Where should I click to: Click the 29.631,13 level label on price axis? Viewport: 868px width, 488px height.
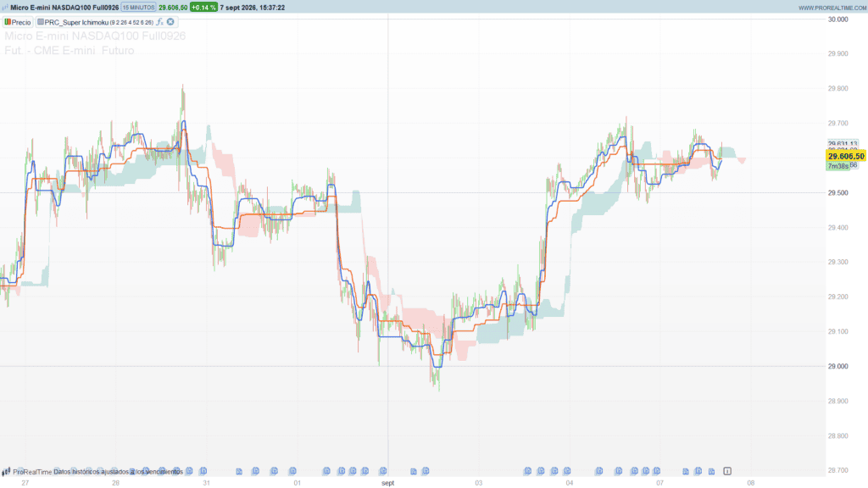point(843,144)
